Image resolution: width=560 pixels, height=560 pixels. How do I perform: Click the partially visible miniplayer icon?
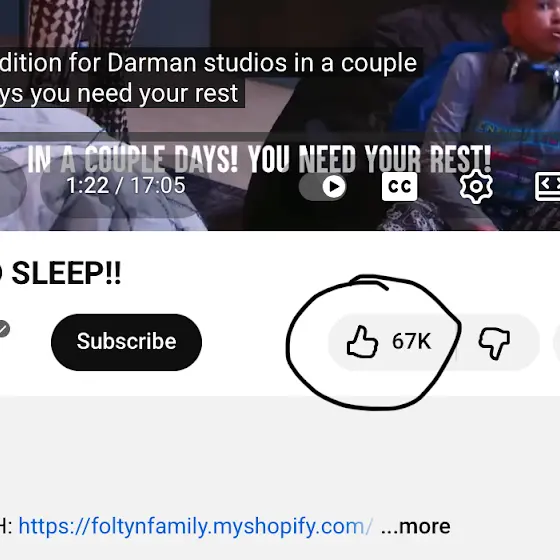click(x=548, y=186)
